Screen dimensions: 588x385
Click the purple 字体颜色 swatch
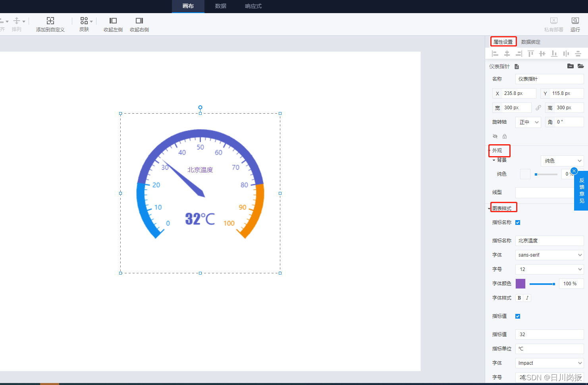521,284
